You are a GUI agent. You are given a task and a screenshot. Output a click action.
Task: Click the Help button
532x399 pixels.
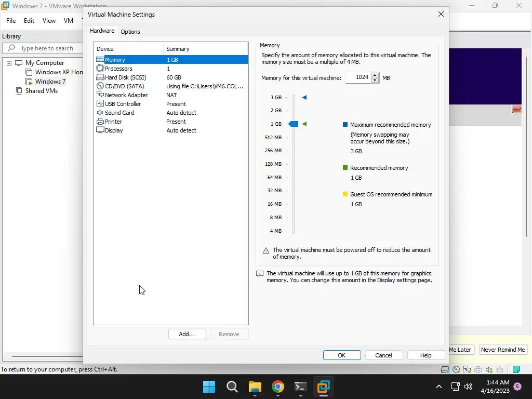tap(426, 355)
